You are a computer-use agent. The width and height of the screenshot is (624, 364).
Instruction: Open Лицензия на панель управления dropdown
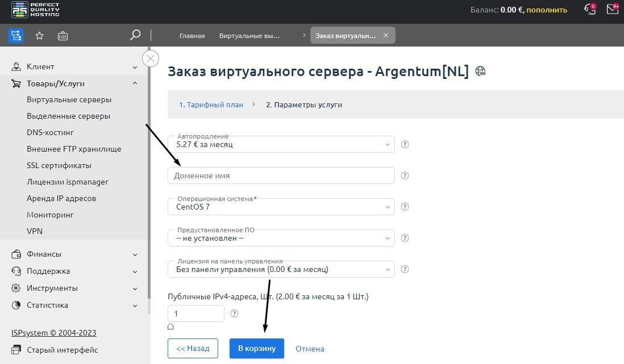pos(281,269)
